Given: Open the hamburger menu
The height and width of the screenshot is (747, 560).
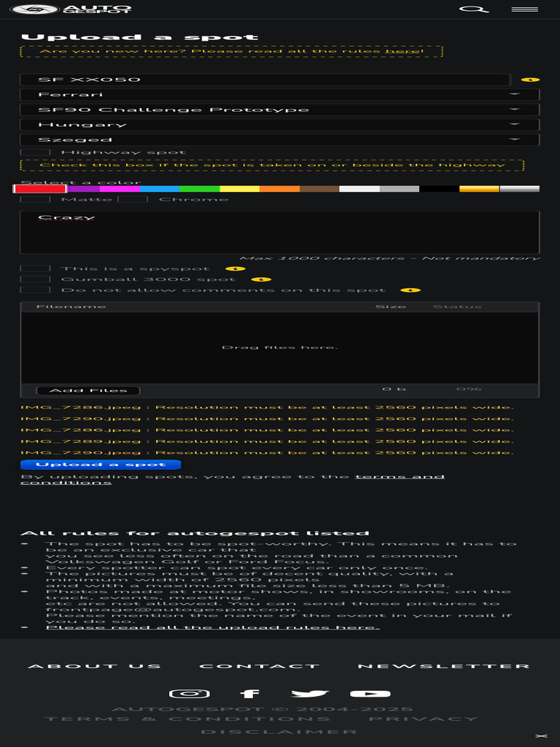Looking at the screenshot, I should 525,9.
